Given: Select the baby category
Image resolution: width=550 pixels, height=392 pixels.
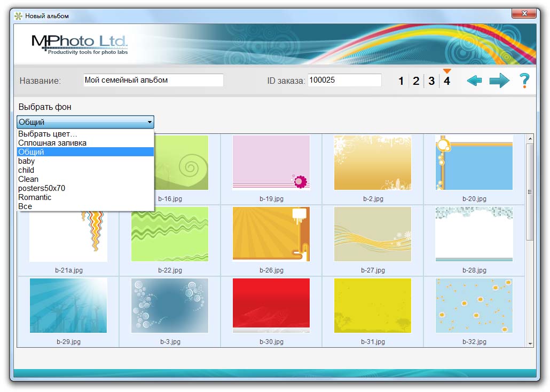Looking at the screenshot, I should [x=85, y=161].
